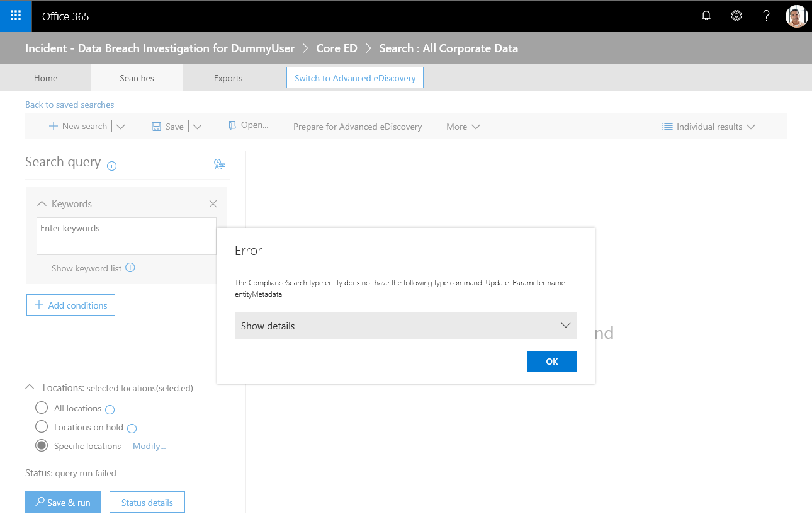Click the Enter keywords text box
812x519 pixels.
(127, 236)
